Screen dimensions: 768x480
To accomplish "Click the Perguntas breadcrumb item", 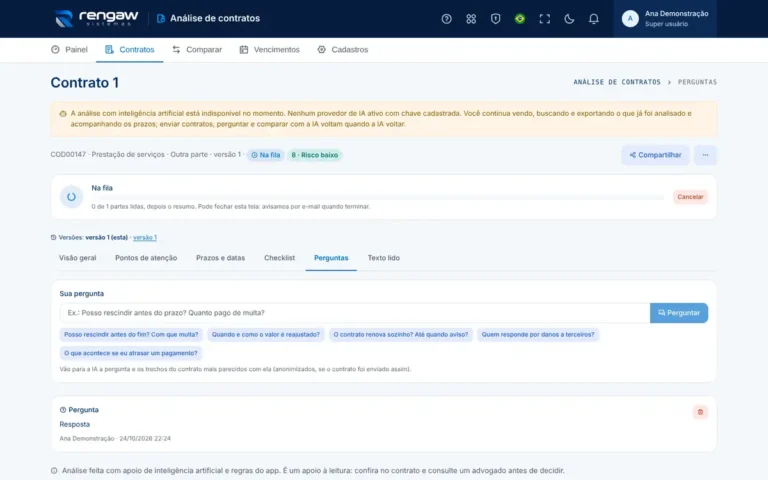I will (697, 82).
